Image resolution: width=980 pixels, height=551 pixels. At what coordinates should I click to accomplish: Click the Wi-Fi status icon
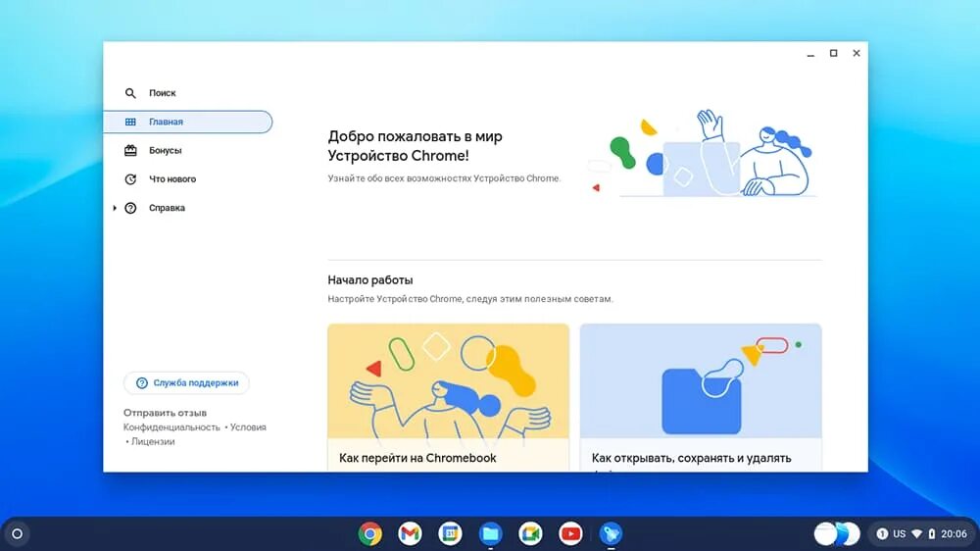(x=917, y=534)
